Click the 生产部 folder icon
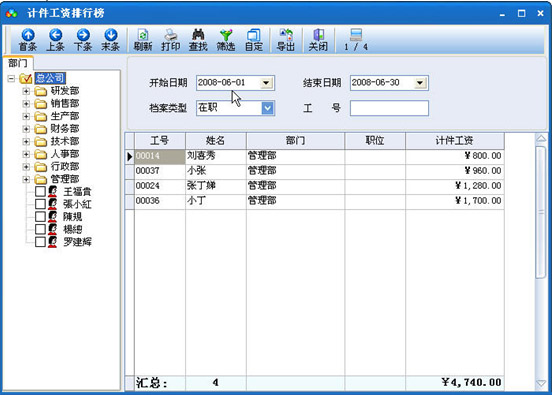The height and width of the screenshot is (395, 553). tap(41, 116)
